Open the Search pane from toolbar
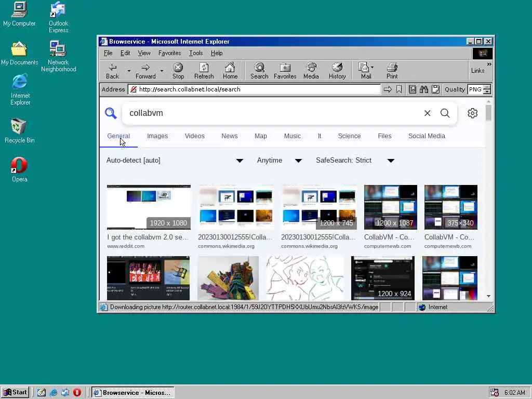The height and width of the screenshot is (399, 532). click(x=259, y=71)
